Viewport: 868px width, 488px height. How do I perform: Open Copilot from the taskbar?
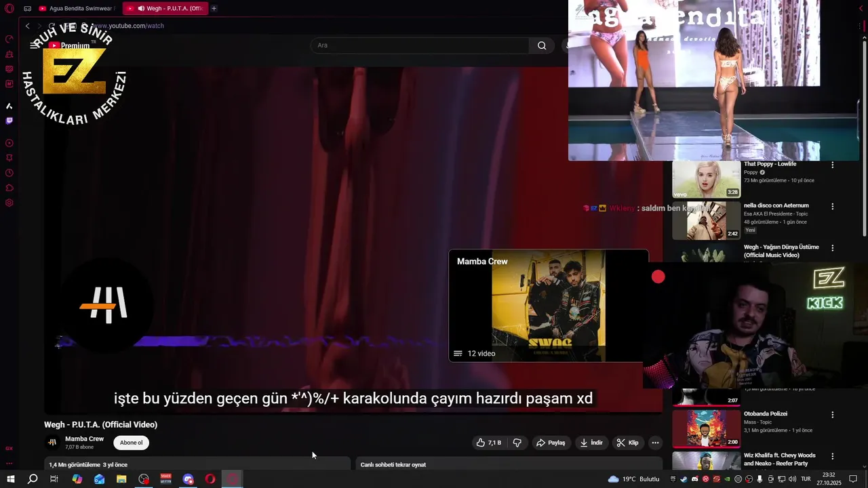coord(77,479)
